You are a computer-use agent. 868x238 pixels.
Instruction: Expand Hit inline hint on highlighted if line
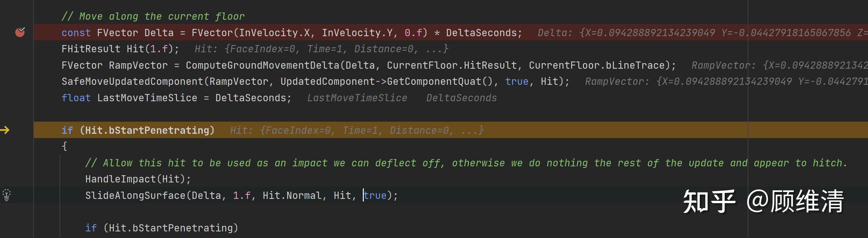pyautogui.click(x=357, y=131)
